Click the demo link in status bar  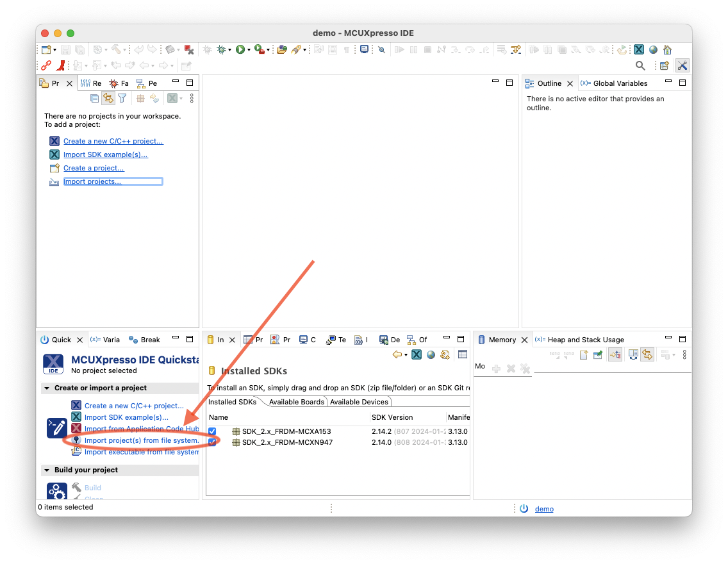click(x=544, y=510)
